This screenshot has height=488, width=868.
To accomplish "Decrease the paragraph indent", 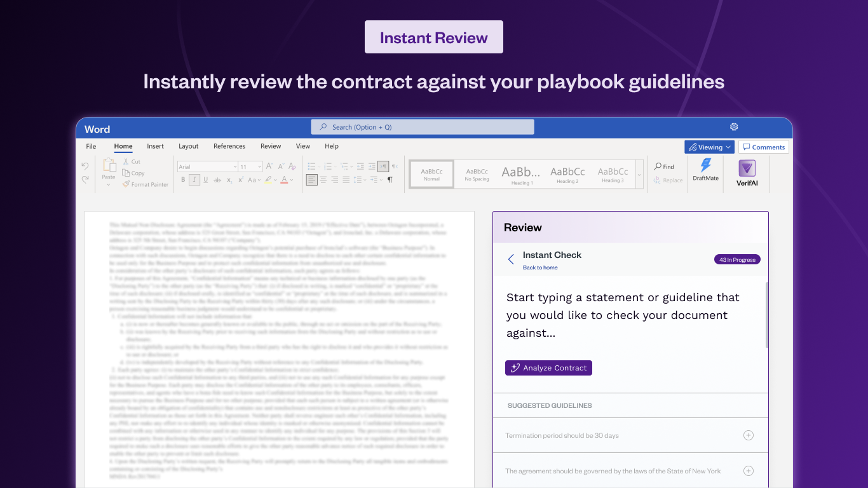I will pyautogui.click(x=360, y=166).
